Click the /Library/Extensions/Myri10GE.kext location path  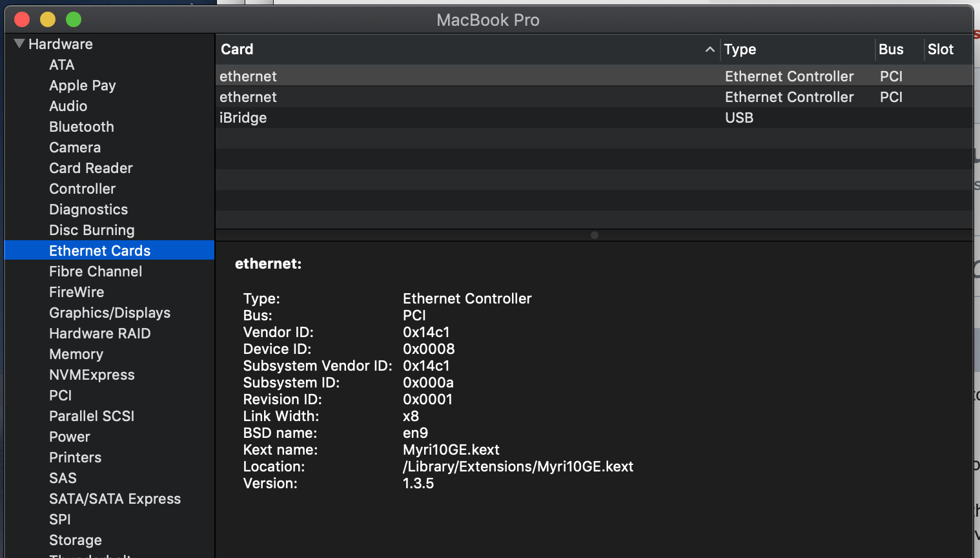pyautogui.click(x=518, y=466)
